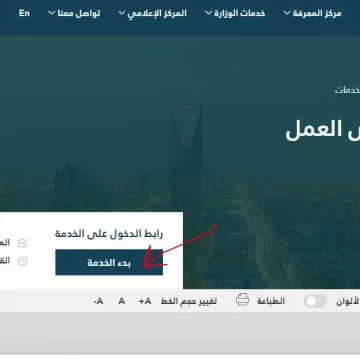Increase font size with A+

(x=145, y=301)
